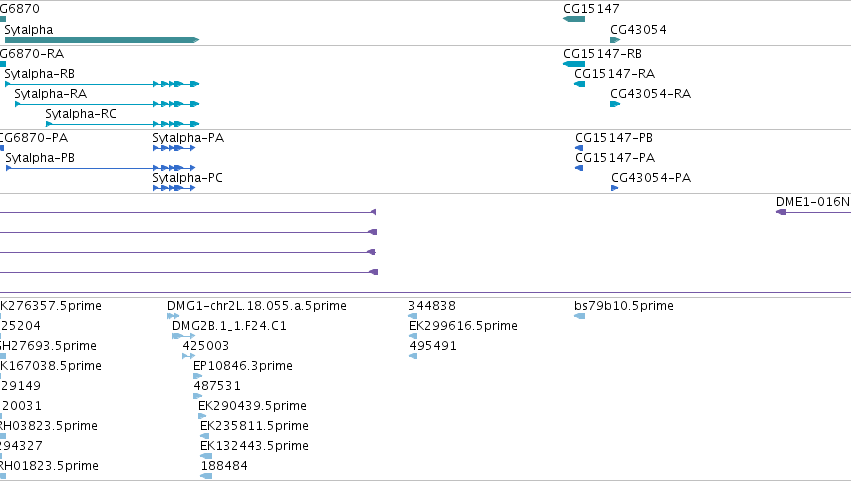Click the CG43054-PA protein arrow

614,188
